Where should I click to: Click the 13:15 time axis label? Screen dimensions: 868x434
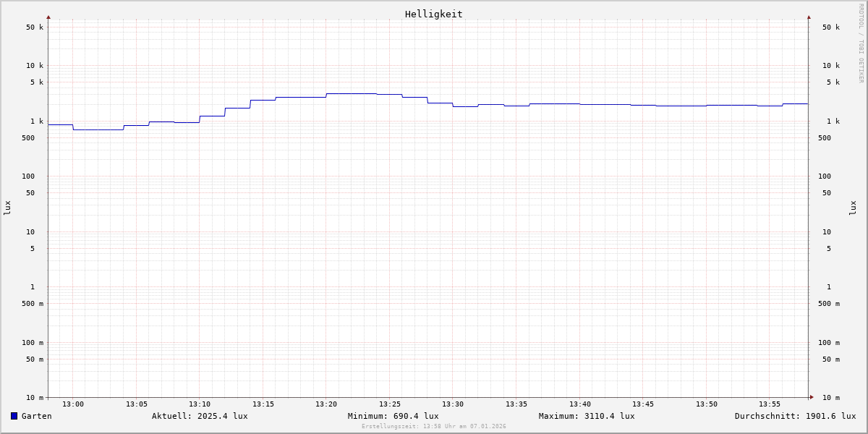click(x=263, y=404)
